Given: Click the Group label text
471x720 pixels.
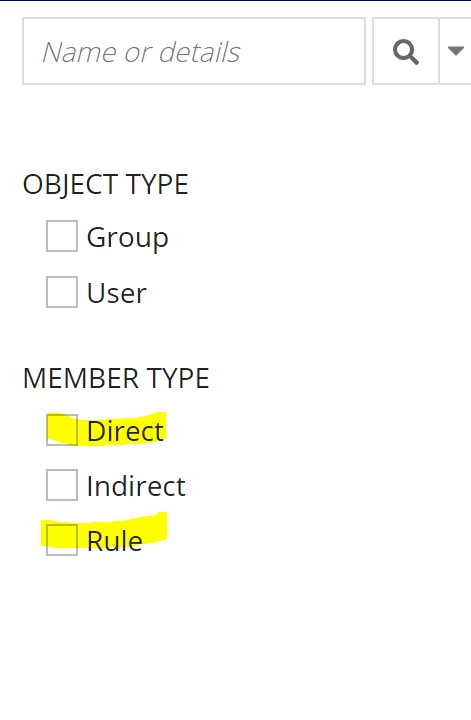Looking at the screenshot, I should (x=128, y=238).
